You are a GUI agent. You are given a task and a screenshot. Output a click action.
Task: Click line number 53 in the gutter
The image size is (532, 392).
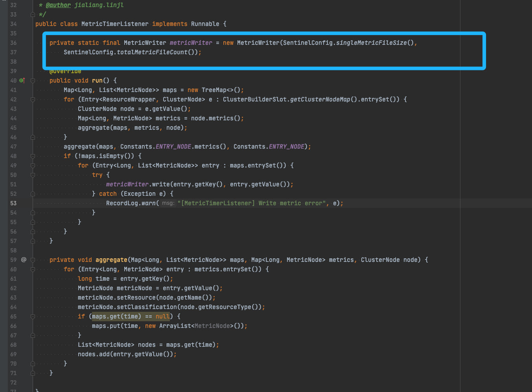click(x=13, y=203)
